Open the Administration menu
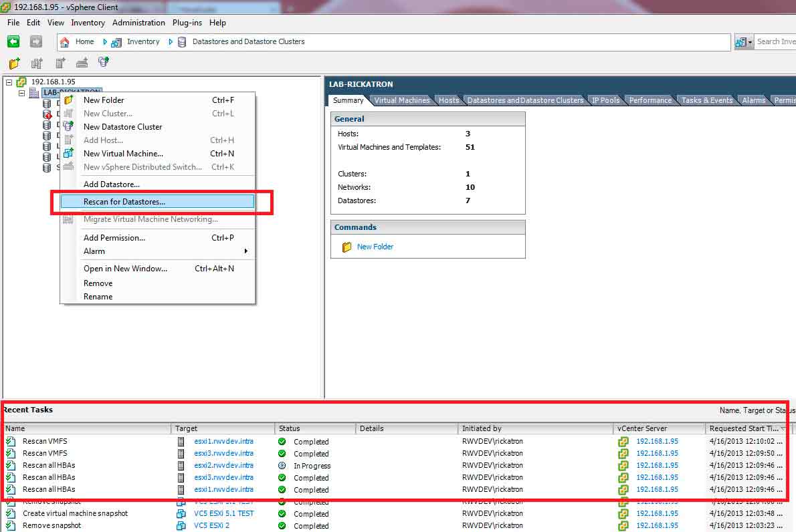This screenshot has width=796, height=532. pos(138,23)
